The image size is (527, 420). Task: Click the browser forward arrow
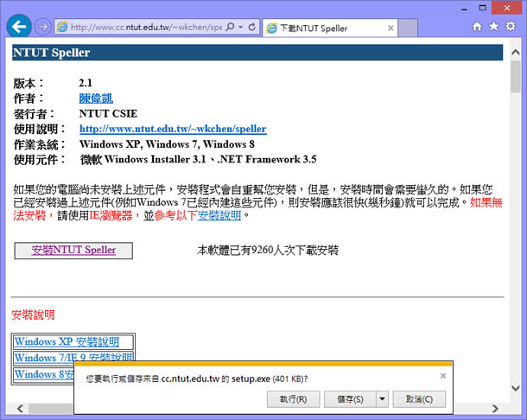(42, 27)
